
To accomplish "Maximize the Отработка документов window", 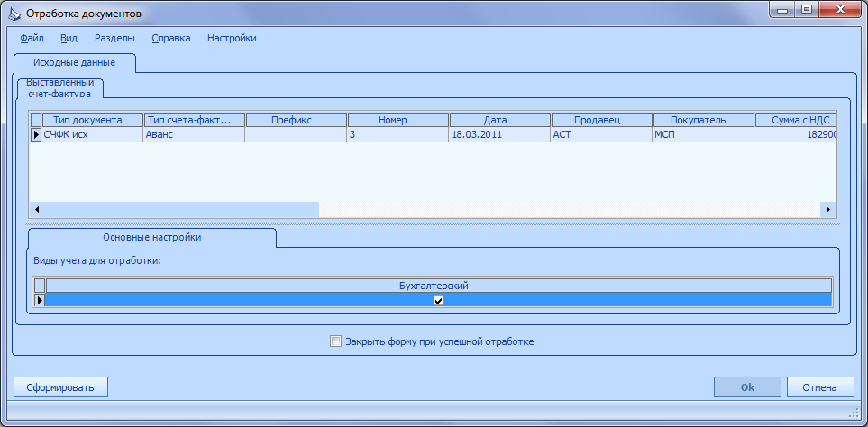I will [807, 9].
